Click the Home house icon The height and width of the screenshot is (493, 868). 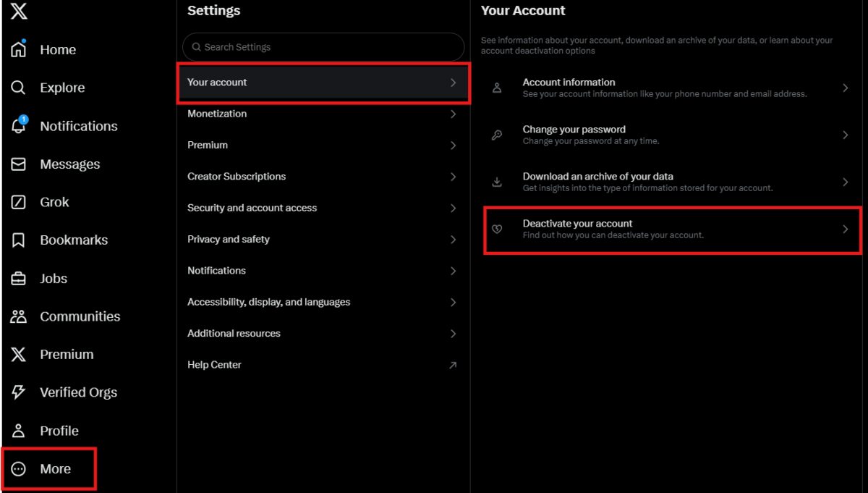[x=19, y=49]
